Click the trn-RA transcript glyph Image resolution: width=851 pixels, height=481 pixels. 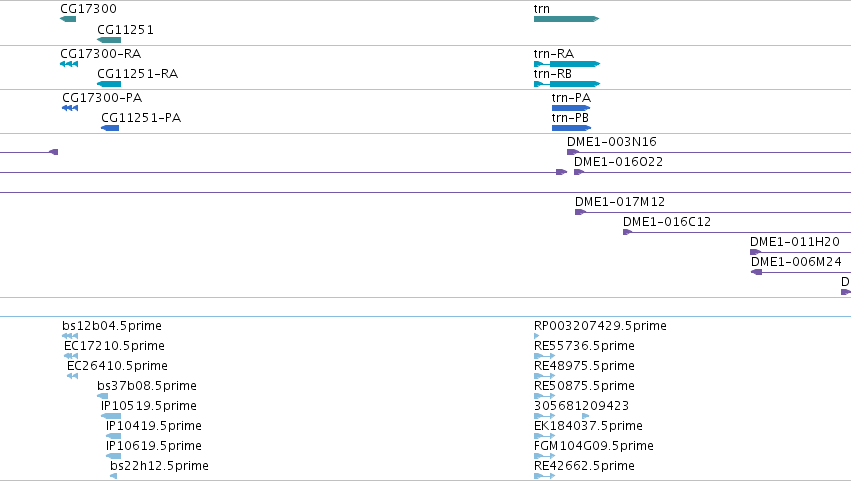567,64
